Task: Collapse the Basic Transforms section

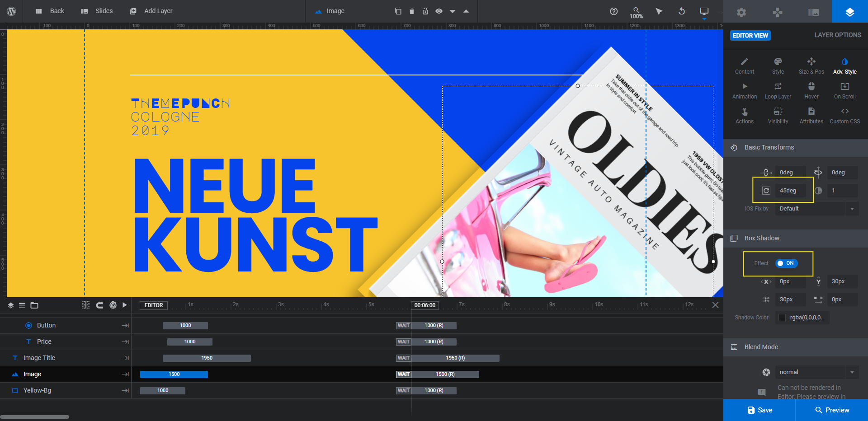Action: click(796, 148)
